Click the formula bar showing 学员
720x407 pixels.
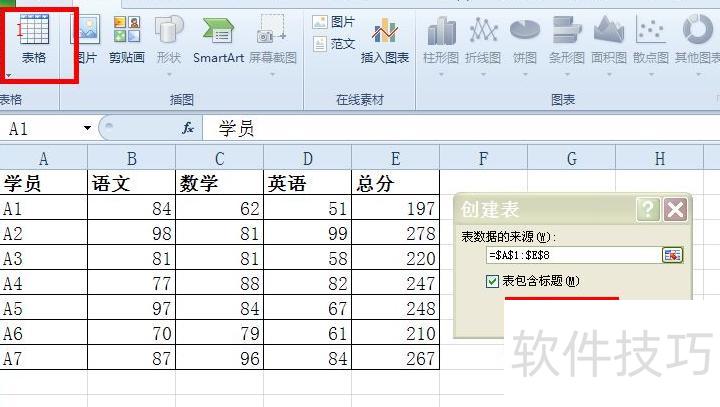(x=461, y=128)
